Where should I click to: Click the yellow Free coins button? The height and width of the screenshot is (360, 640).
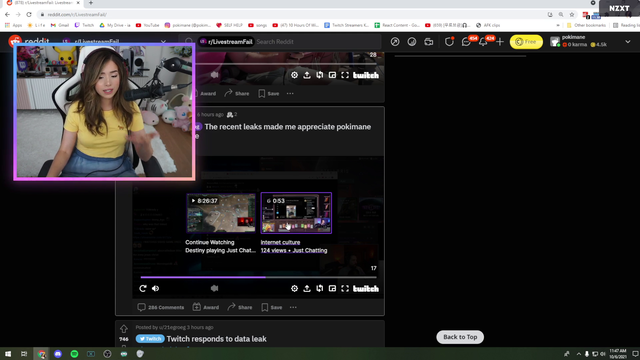[526, 42]
